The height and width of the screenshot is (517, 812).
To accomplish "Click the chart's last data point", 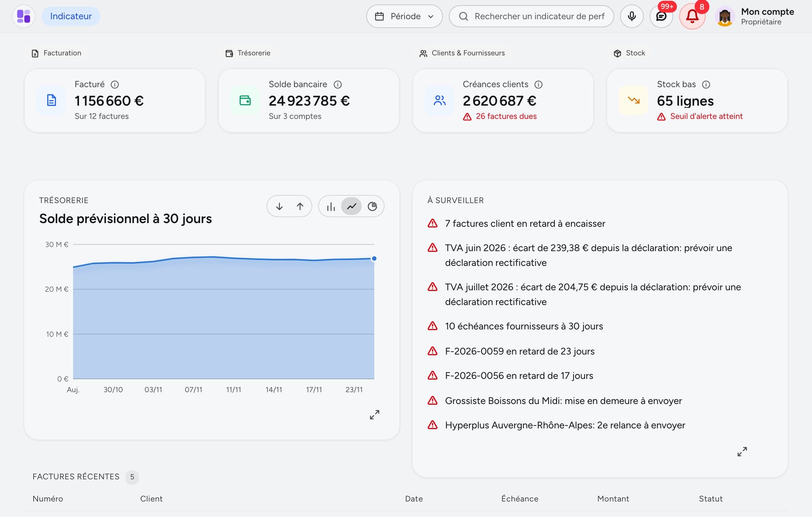I will [x=374, y=258].
